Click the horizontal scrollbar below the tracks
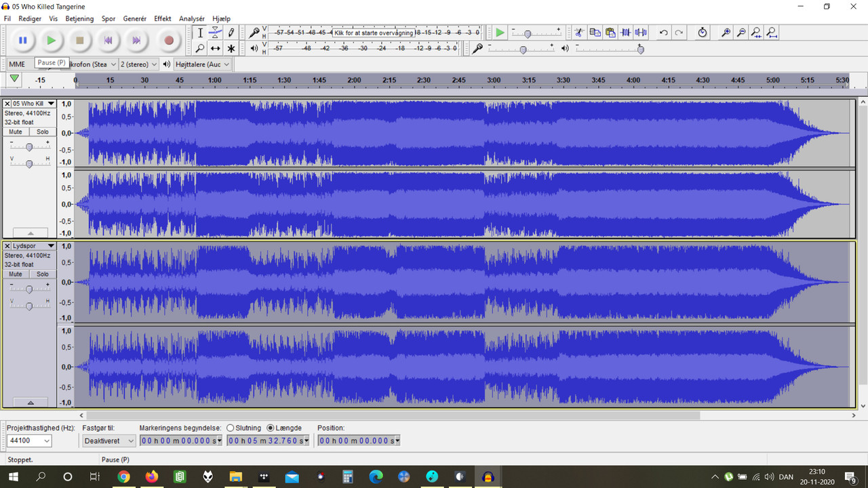 click(x=394, y=415)
